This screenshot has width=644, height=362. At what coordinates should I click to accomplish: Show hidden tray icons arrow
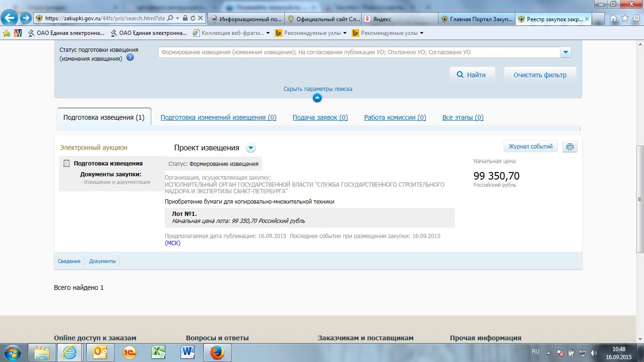[x=548, y=353]
